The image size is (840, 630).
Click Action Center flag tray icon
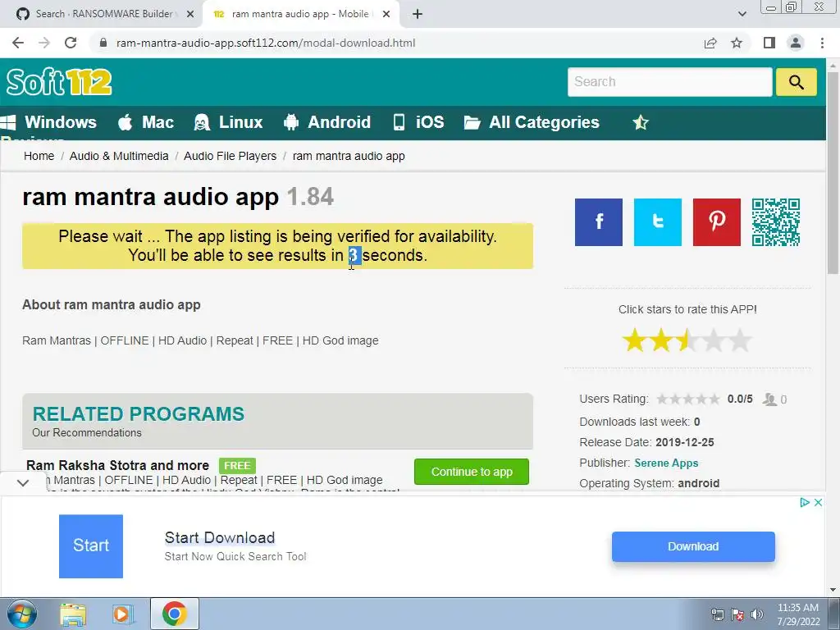point(737,614)
